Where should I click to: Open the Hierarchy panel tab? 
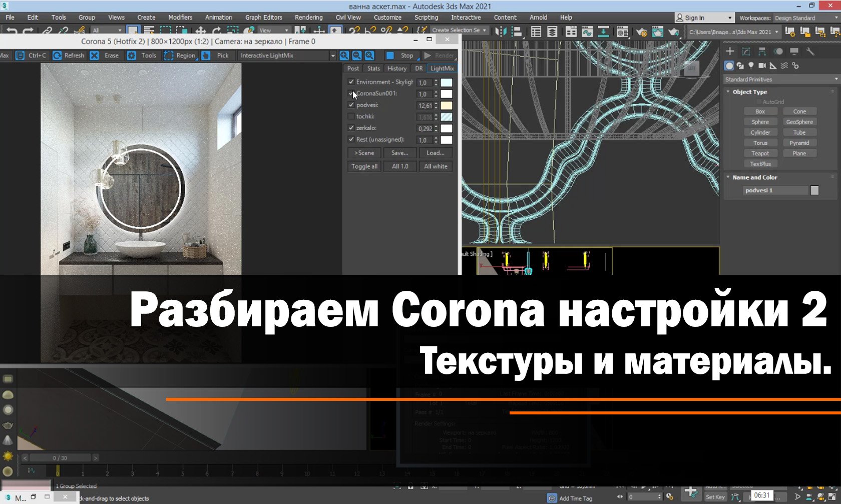point(762,51)
